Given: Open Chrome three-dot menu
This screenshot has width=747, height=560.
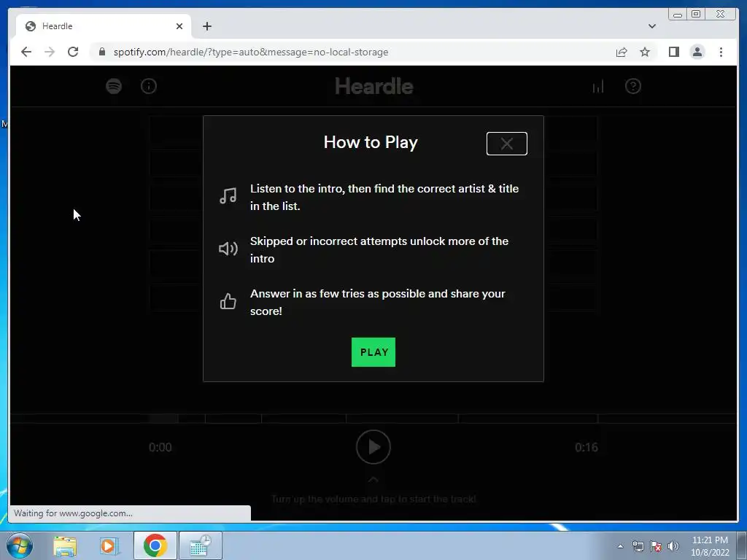Looking at the screenshot, I should 721,52.
